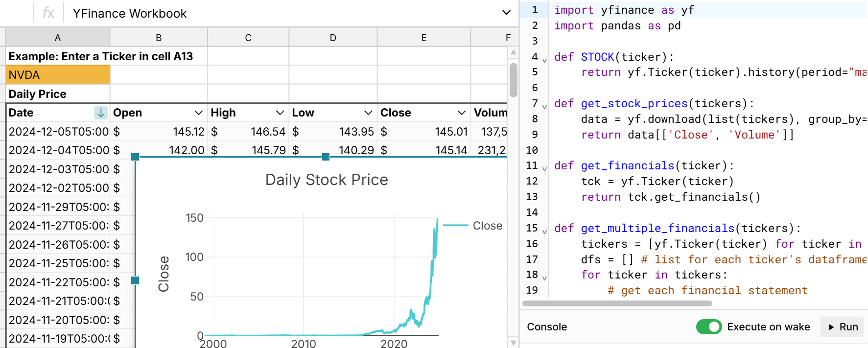The image size is (868, 348).
Task: Collapse the STOCK function on line 4
Action: pyautogui.click(x=544, y=61)
